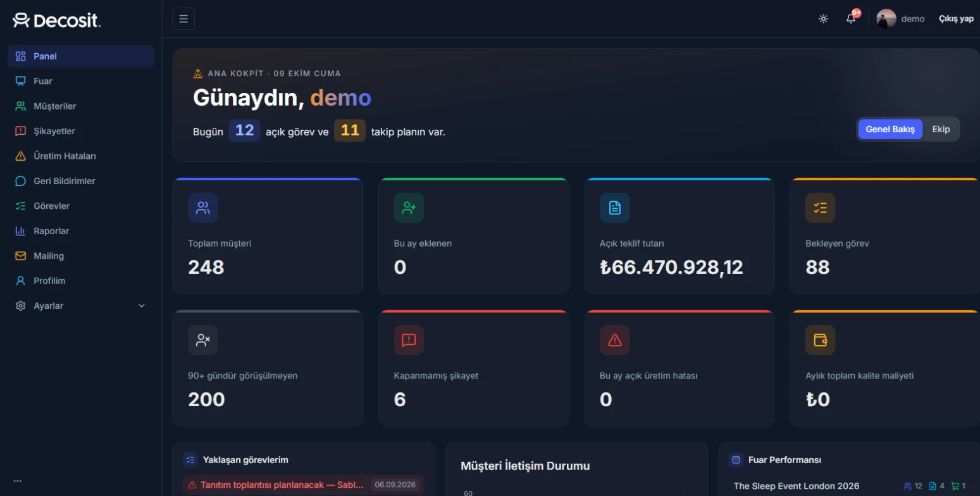Click the demo user avatar

click(886, 19)
